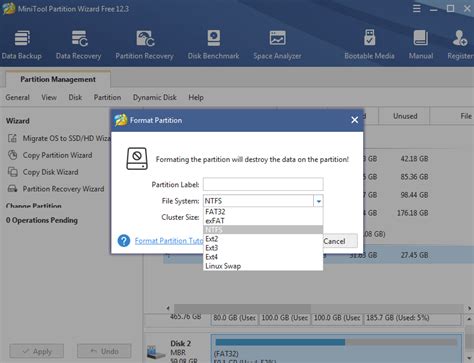Launch the Data Recovery tool
Viewport: 474px width, 363px height.
point(79,45)
